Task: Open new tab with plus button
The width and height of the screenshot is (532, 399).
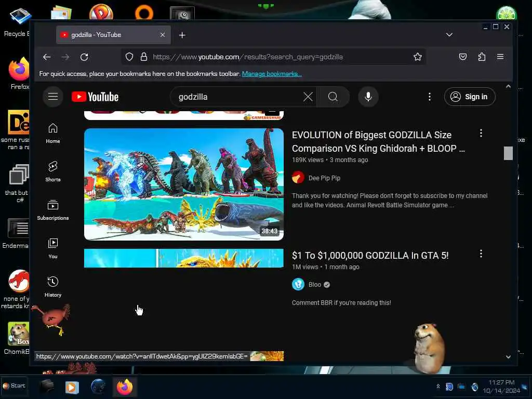Action: [x=182, y=35]
